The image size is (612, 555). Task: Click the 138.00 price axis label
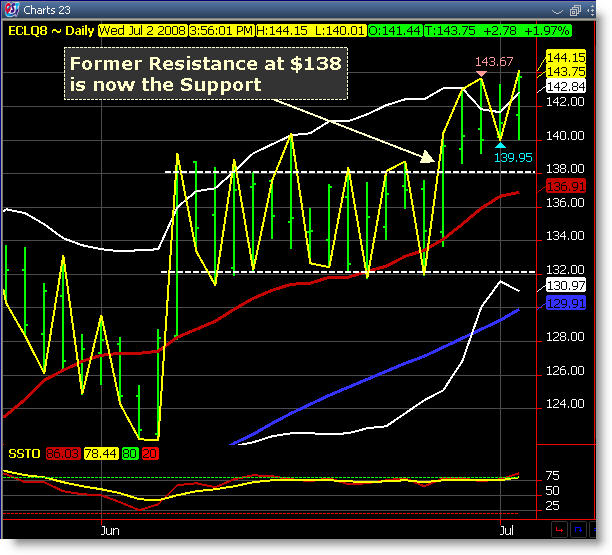click(565, 169)
